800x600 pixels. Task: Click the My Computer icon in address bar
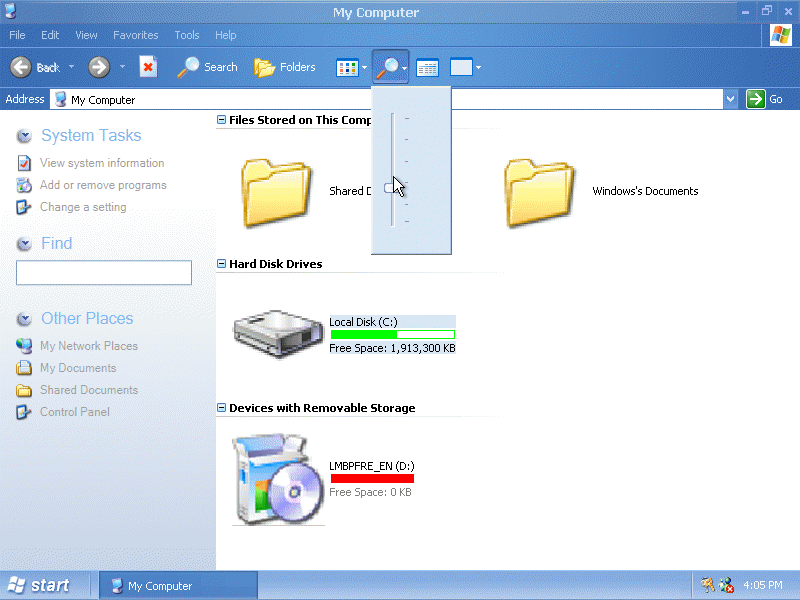pos(61,99)
